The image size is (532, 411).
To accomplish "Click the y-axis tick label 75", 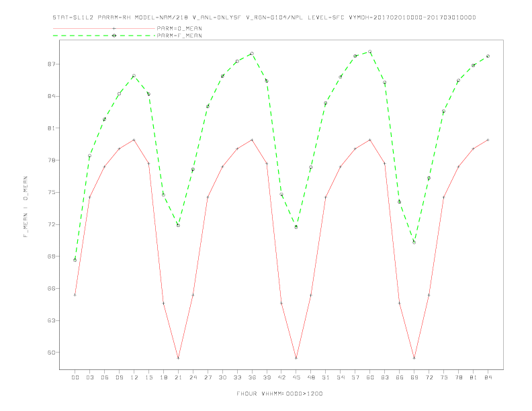I will pyautogui.click(x=52, y=192).
